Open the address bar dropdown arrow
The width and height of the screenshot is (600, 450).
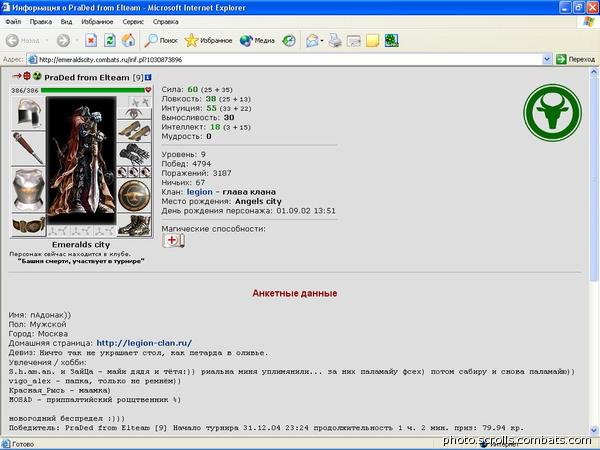[x=547, y=59]
